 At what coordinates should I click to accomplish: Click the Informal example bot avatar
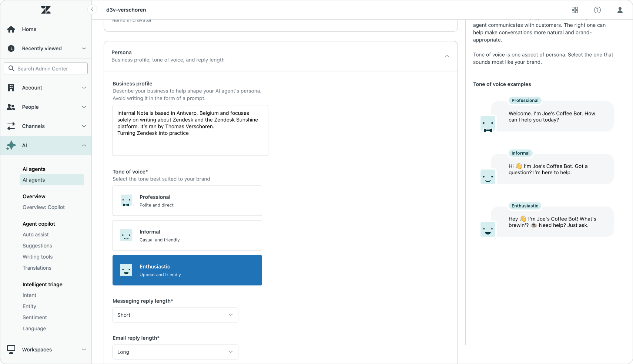pyautogui.click(x=488, y=177)
